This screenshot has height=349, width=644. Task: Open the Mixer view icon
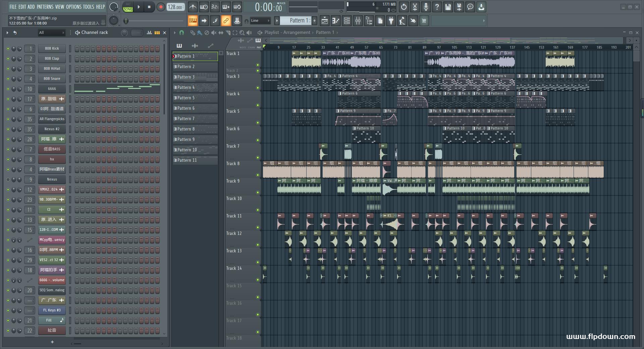(358, 21)
